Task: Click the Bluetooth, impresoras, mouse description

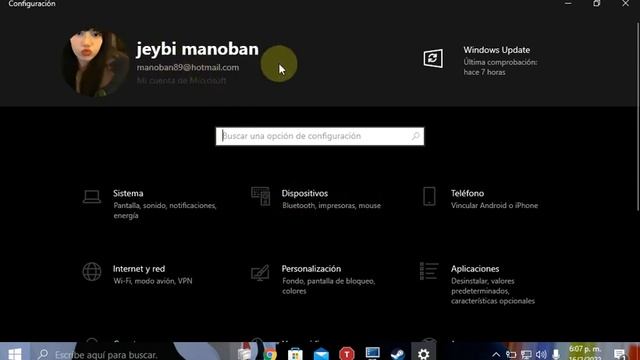Action: (x=331, y=205)
